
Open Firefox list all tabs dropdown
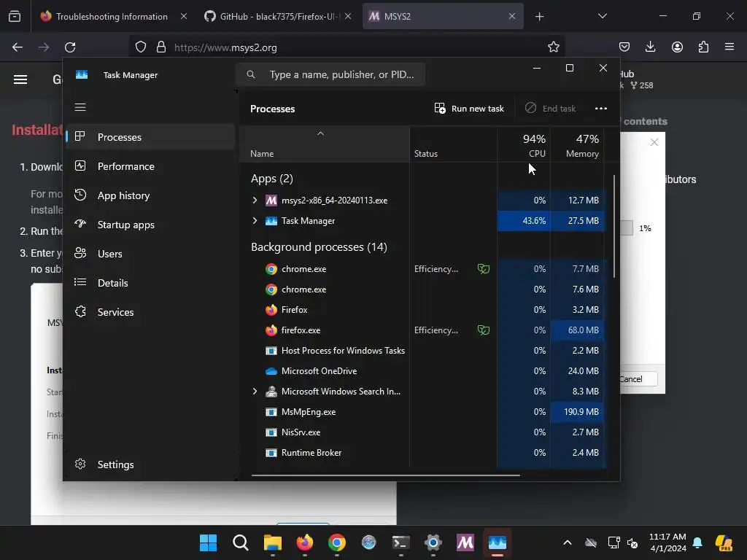point(602,16)
